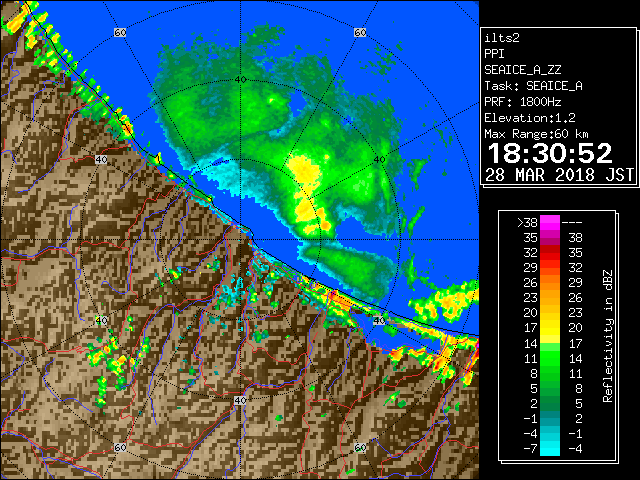Click the 'Reflectivity in dBZ' legend title
640x480 pixels.
pos(607,336)
